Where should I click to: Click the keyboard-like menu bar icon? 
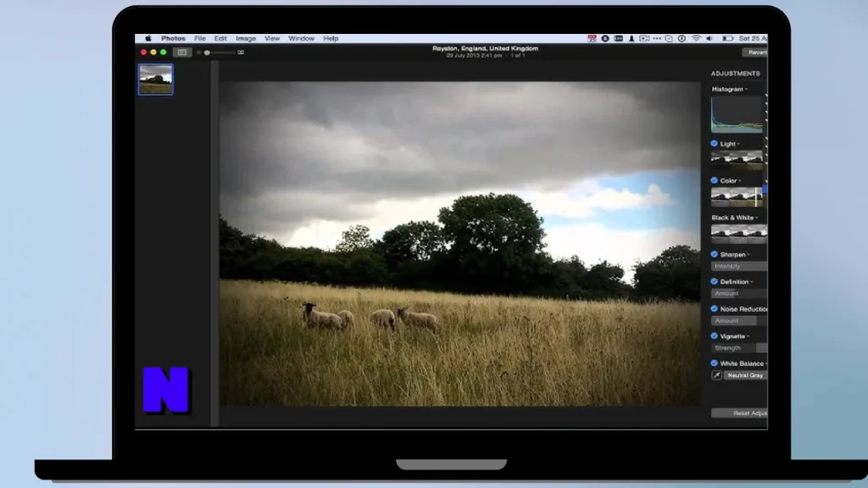[x=618, y=38]
